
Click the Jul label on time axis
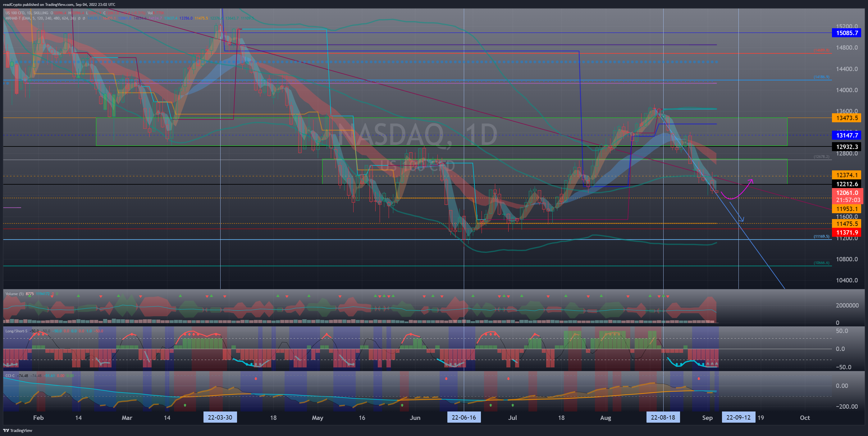[512, 417]
